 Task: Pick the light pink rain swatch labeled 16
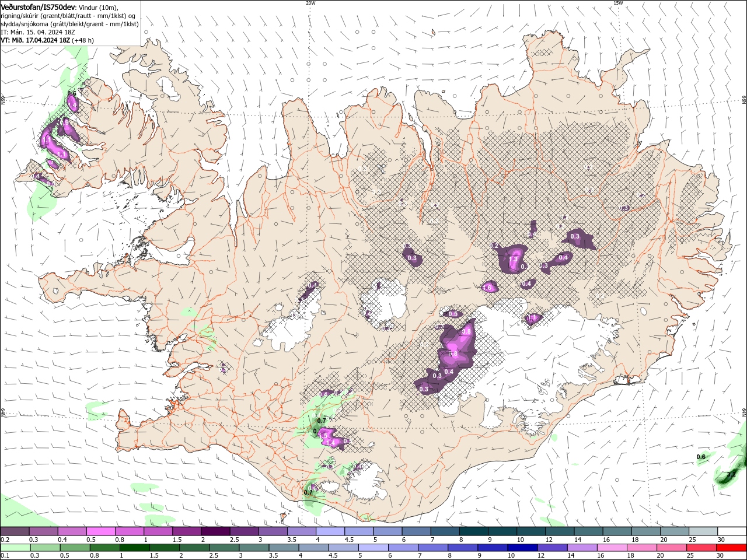click(612, 548)
